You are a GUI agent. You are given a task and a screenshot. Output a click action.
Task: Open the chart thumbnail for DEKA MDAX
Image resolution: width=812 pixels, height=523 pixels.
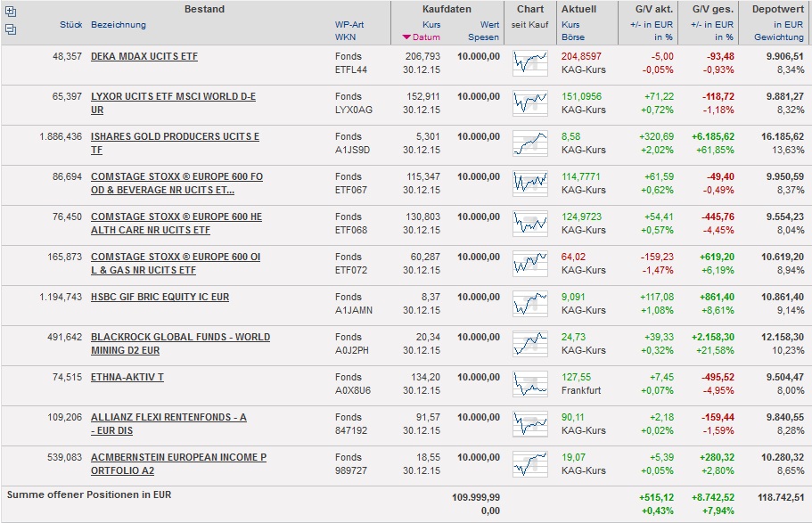pyautogui.click(x=530, y=62)
